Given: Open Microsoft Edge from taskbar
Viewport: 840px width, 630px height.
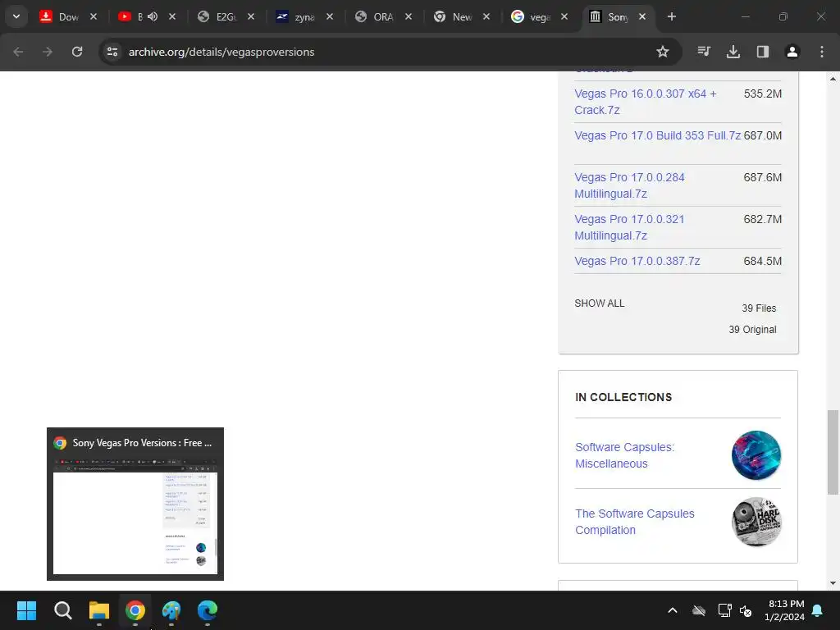Looking at the screenshot, I should (208, 610).
